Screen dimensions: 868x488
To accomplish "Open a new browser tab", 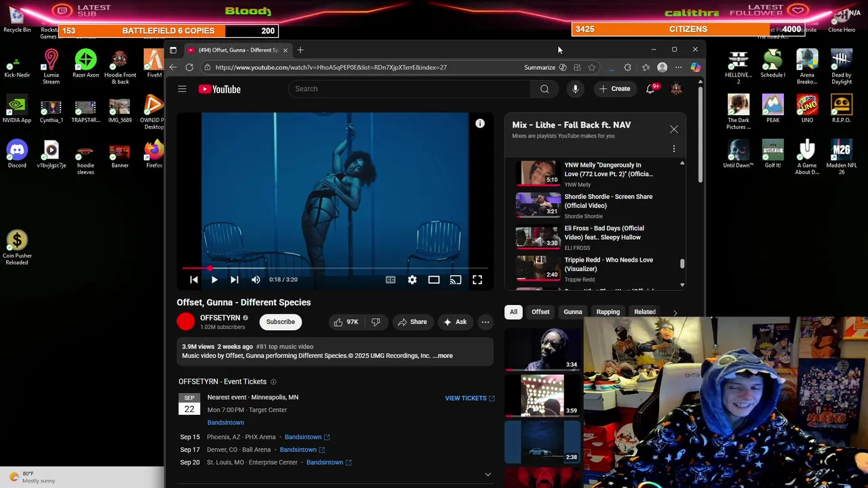I will (x=300, y=49).
